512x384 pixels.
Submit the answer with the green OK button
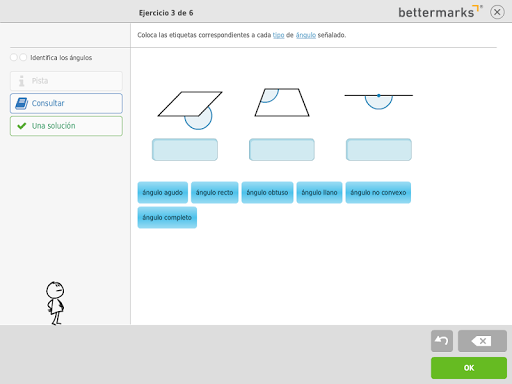(469, 368)
